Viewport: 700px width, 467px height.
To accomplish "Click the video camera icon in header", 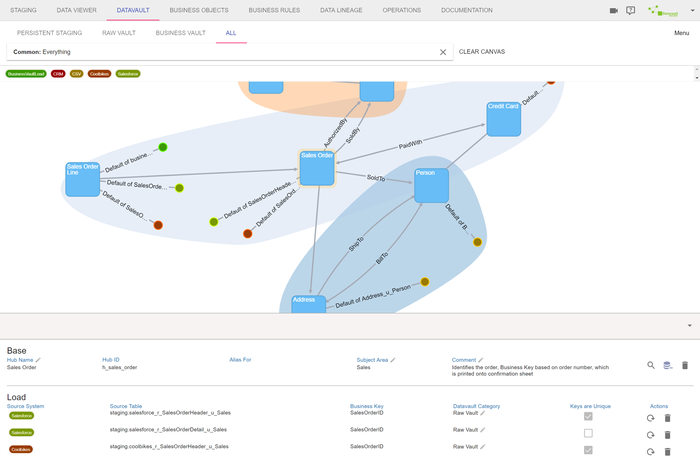I will pos(614,10).
